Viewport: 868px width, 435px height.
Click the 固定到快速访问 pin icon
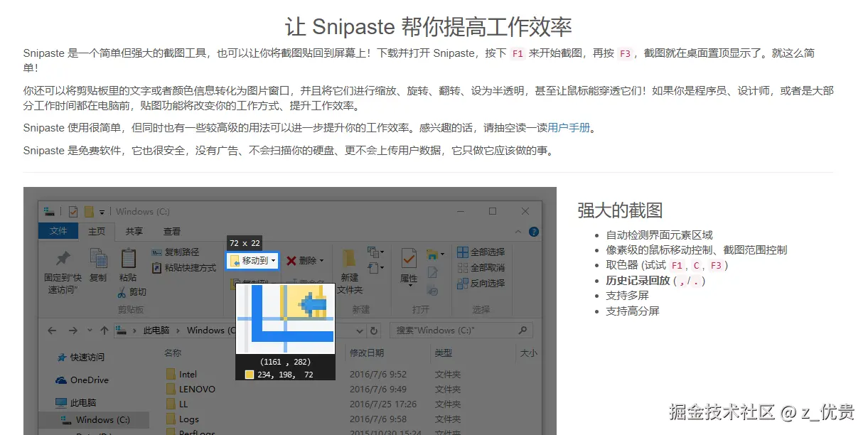[x=63, y=259]
